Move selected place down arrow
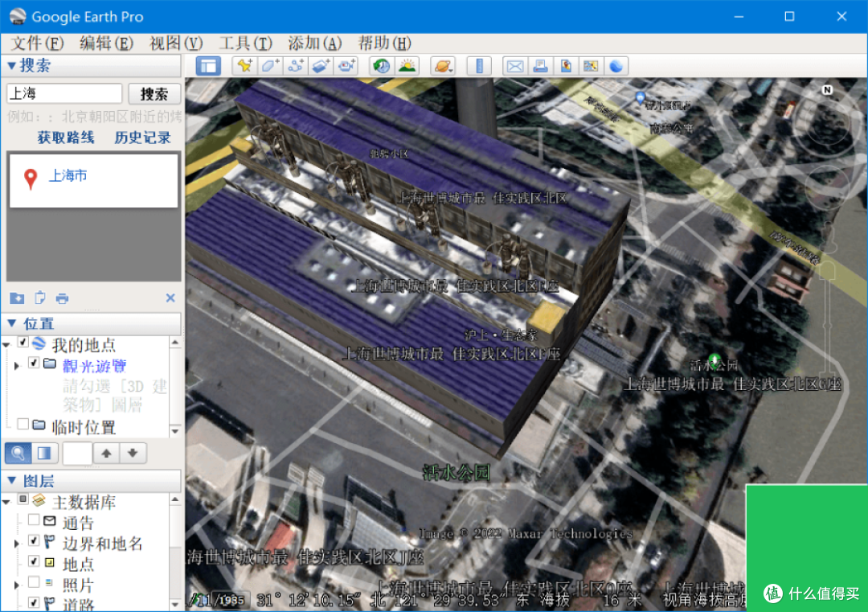Viewport: 868px width, 612px height. (x=133, y=454)
